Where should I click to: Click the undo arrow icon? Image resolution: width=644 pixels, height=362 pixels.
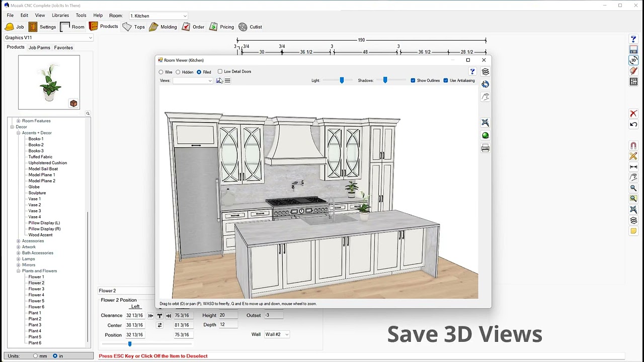coord(633,125)
